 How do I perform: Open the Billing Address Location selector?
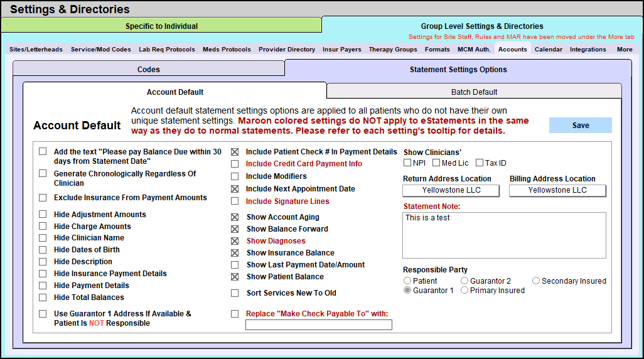(x=557, y=190)
